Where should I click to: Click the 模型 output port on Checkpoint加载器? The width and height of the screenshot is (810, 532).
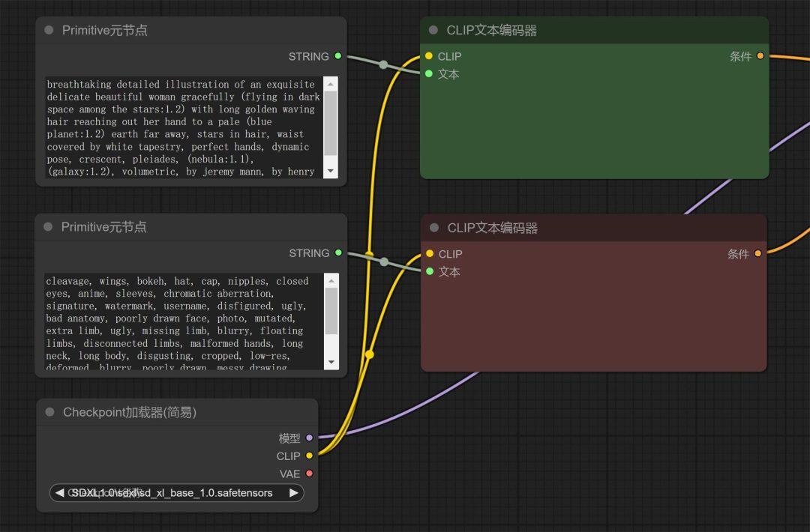(309, 438)
